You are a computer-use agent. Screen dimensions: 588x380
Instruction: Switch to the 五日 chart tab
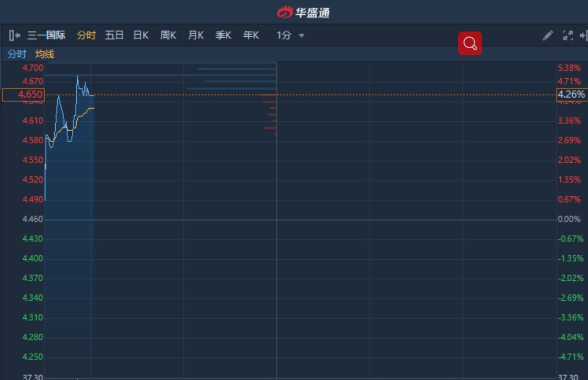tap(114, 36)
